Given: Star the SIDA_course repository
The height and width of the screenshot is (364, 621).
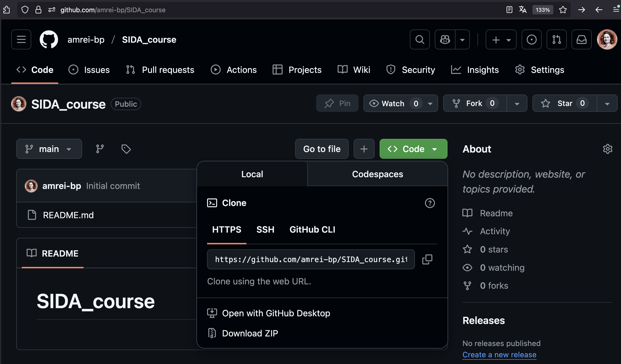Looking at the screenshot, I should point(565,103).
